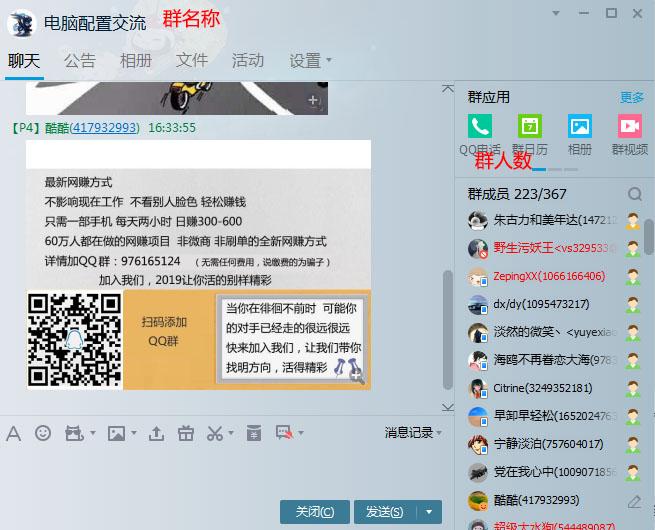Select member 酷酷(417932993) in list
Screen dimensions: 655x530
pos(554,500)
